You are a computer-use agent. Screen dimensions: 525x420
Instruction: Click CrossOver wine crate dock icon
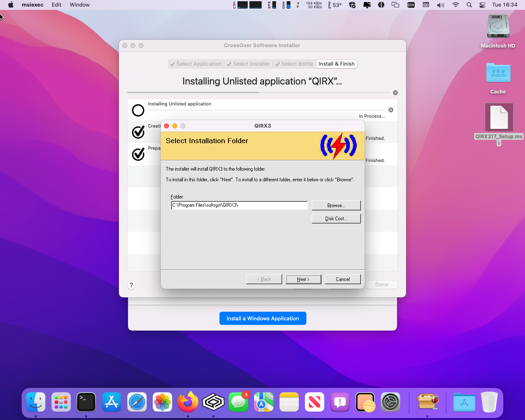pyautogui.click(x=427, y=402)
